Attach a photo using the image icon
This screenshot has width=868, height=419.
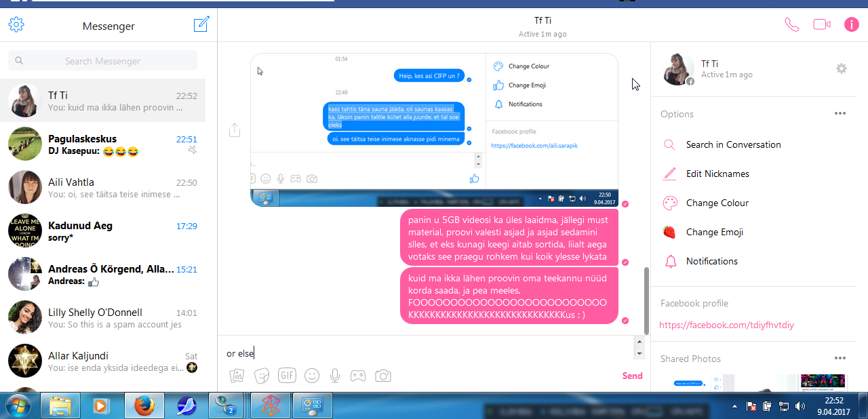coord(237,375)
